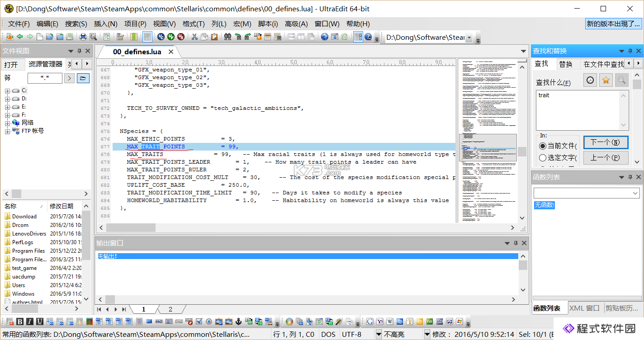Switch to the XML 窗口 tab
Screen dimensions: 644x340
584,308
